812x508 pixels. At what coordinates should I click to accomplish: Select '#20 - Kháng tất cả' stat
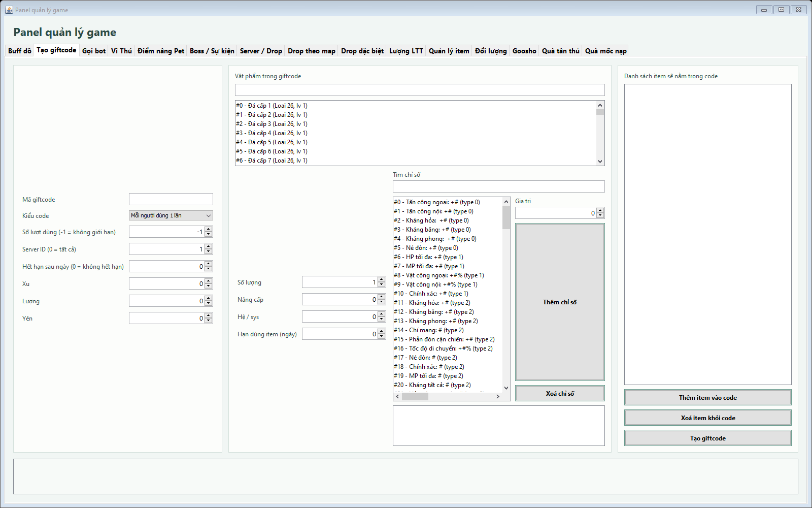448,385
